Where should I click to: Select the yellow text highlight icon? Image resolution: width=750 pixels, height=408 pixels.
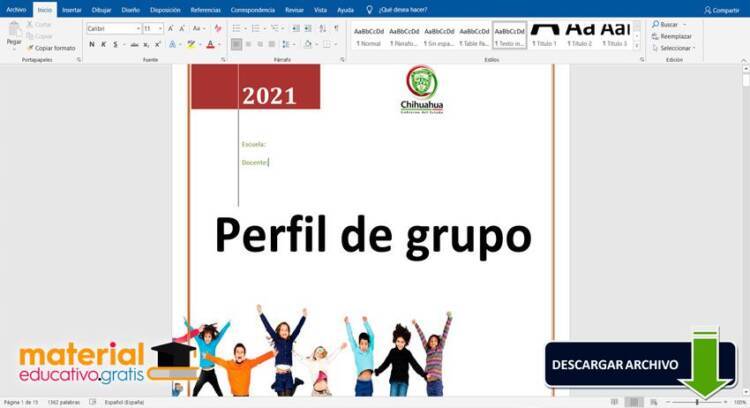pyautogui.click(x=191, y=44)
